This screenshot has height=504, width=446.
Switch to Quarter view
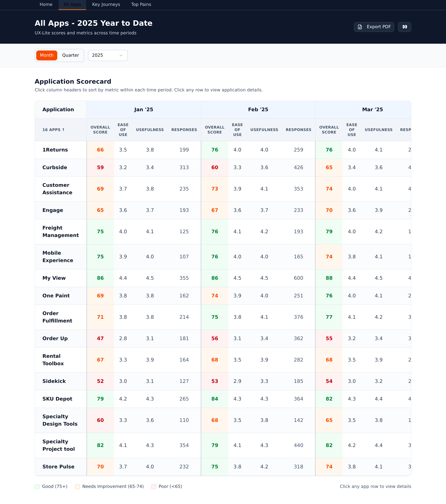(x=70, y=55)
